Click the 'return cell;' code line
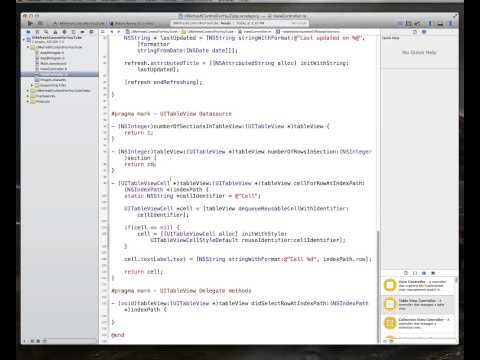The width and height of the screenshot is (480, 360). point(143,272)
